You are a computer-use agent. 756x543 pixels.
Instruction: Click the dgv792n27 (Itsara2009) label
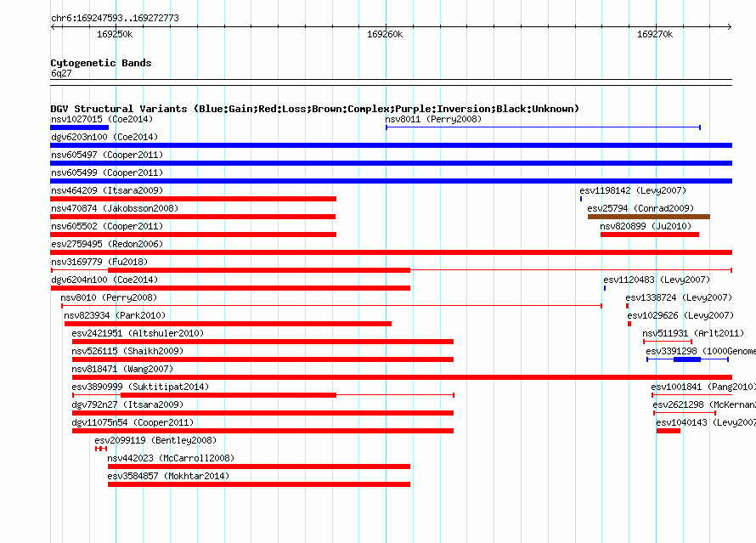(x=127, y=404)
